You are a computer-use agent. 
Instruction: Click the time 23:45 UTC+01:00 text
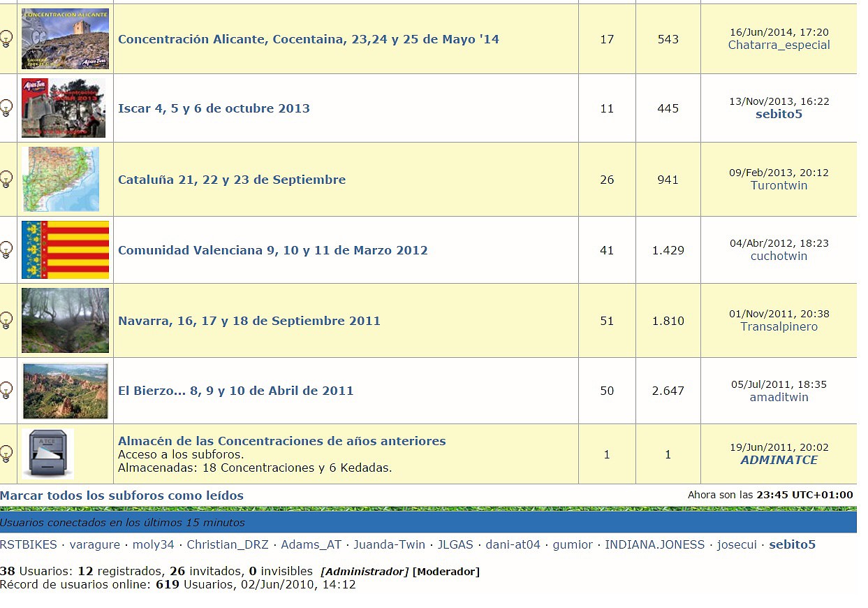(804, 495)
